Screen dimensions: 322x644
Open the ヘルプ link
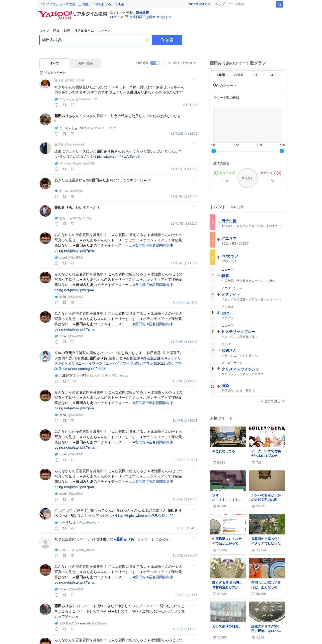coord(220,4)
